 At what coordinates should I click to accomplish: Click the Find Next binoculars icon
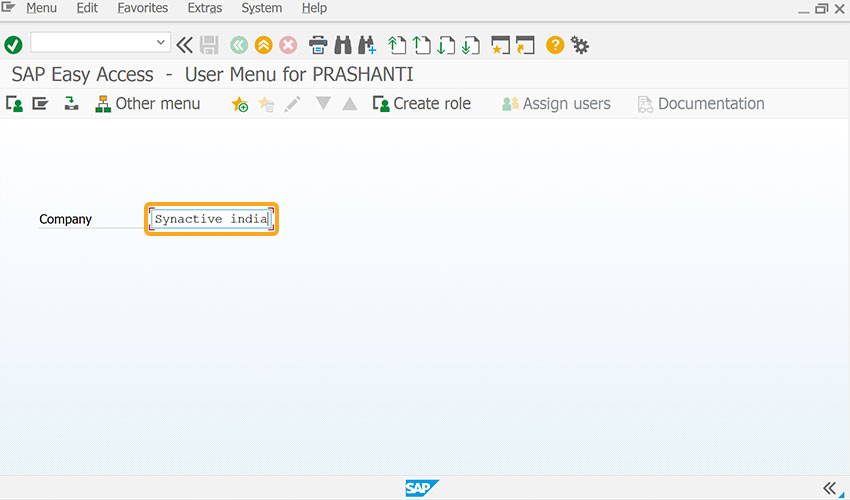tap(367, 45)
